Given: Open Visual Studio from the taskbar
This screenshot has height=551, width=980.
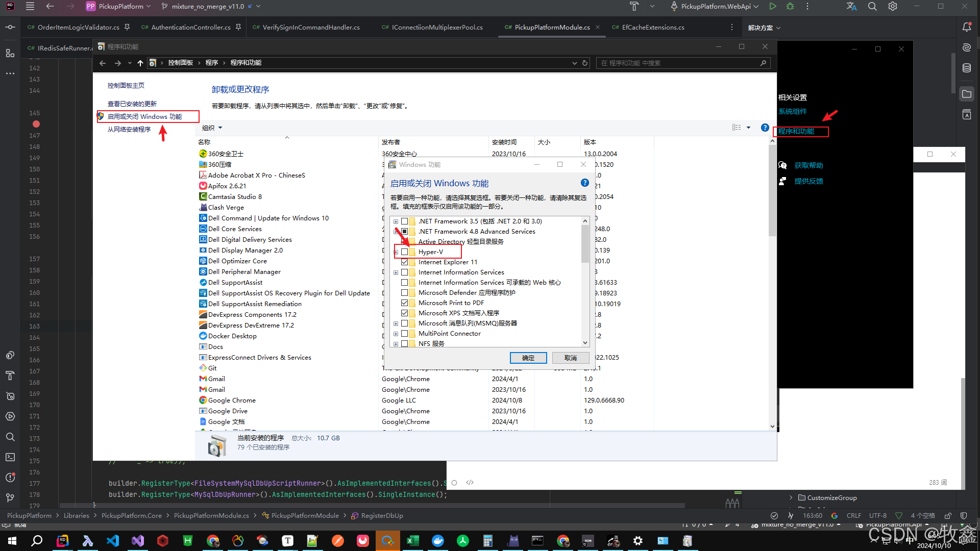Looking at the screenshot, I should point(138,541).
